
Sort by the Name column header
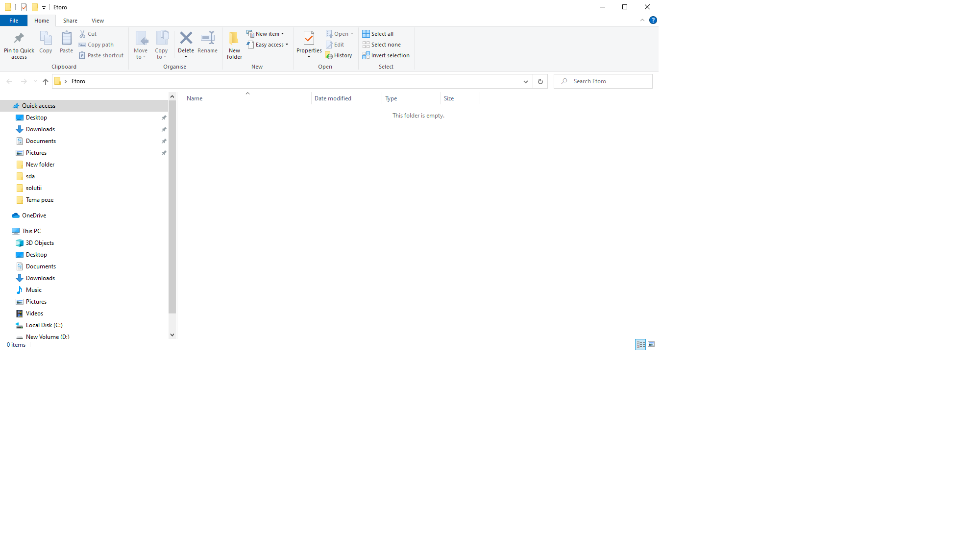247,98
